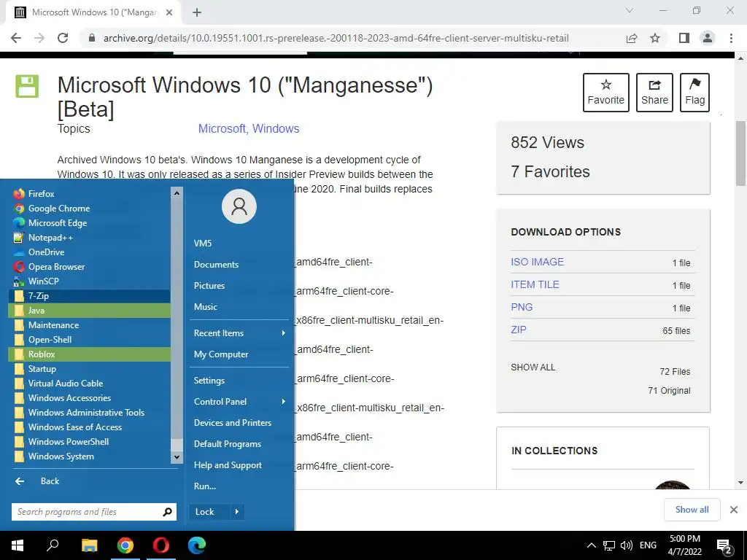Launch WinSCP from the programs list
This screenshot has width=747, height=560.
click(x=90, y=281)
